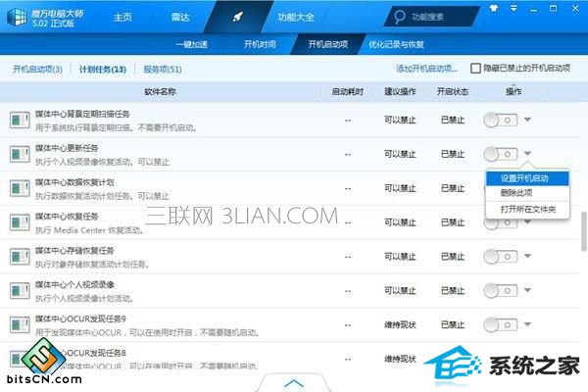Image resolution: width=588 pixels, height=392 pixels.
Task: Toggle startup switch for 媒体中心存储恢复任务
Action: 501,257
